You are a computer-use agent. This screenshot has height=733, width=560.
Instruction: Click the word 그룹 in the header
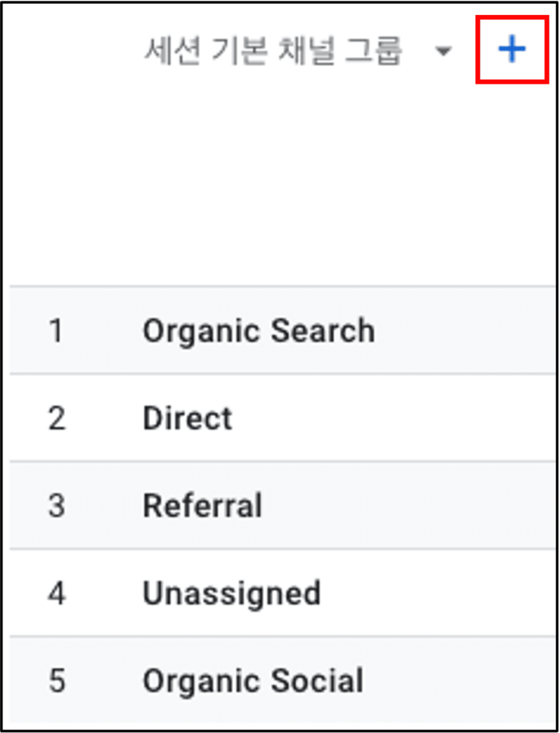point(373,50)
